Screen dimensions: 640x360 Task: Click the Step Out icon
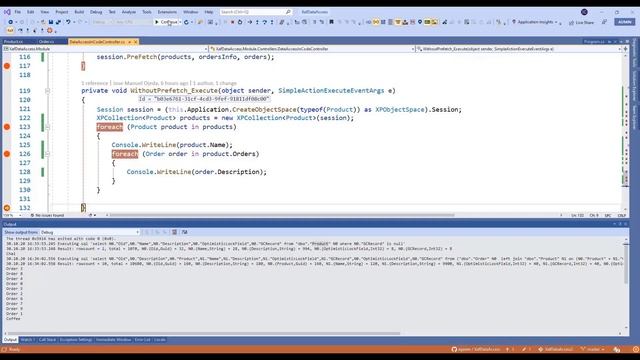272,22
